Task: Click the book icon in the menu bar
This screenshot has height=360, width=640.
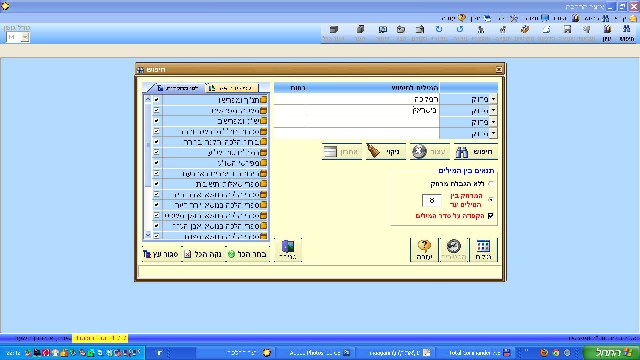Action: pyautogui.click(x=576, y=18)
